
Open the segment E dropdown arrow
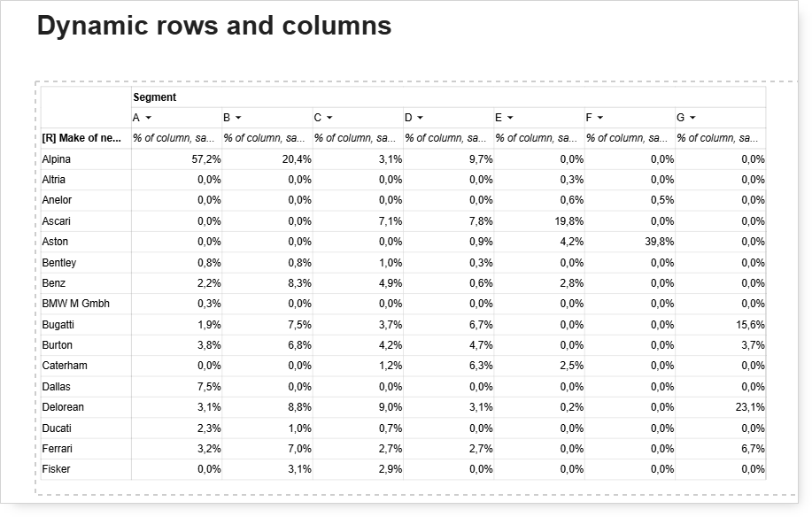point(510,118)
